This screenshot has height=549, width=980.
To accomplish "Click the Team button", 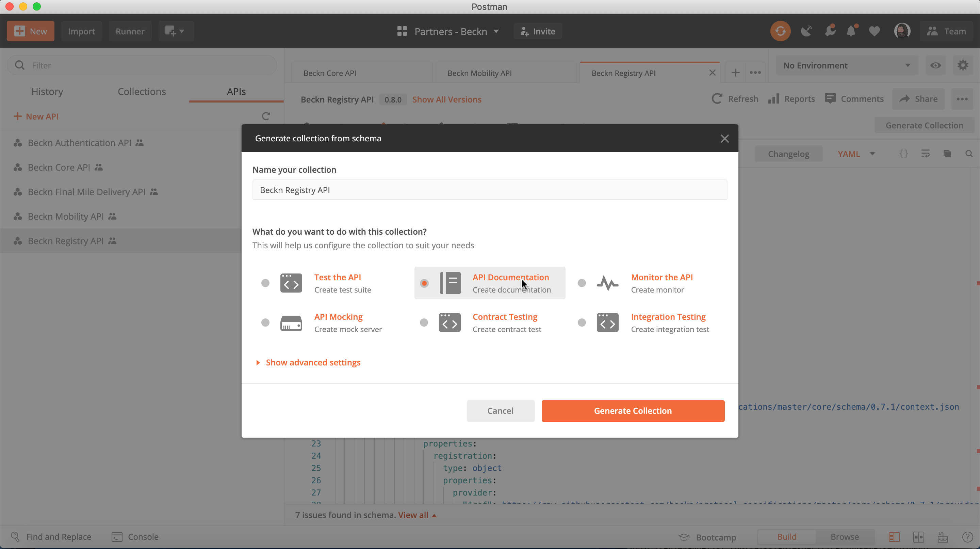I will (947, 31).
